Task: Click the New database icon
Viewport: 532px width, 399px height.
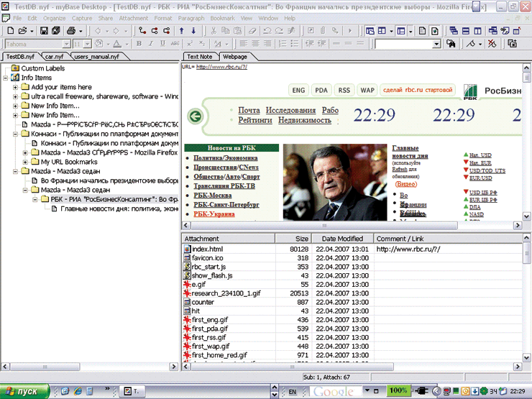Action: 11,31
